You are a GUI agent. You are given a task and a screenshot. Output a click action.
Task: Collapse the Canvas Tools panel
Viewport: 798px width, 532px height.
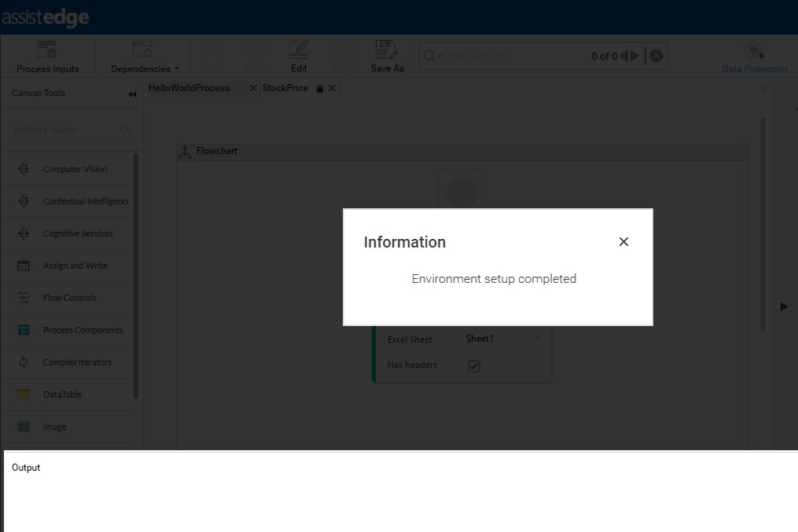pyautogui.click(x=132, y=94)
